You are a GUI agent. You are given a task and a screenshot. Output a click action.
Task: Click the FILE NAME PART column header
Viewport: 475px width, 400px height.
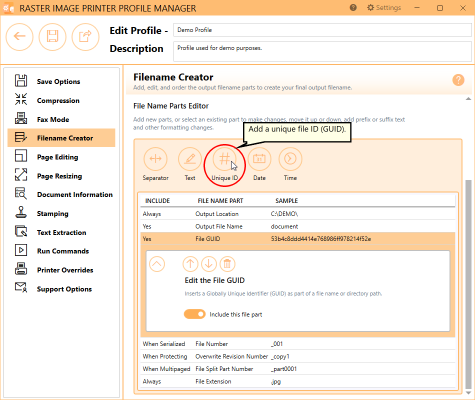point(220,201)
